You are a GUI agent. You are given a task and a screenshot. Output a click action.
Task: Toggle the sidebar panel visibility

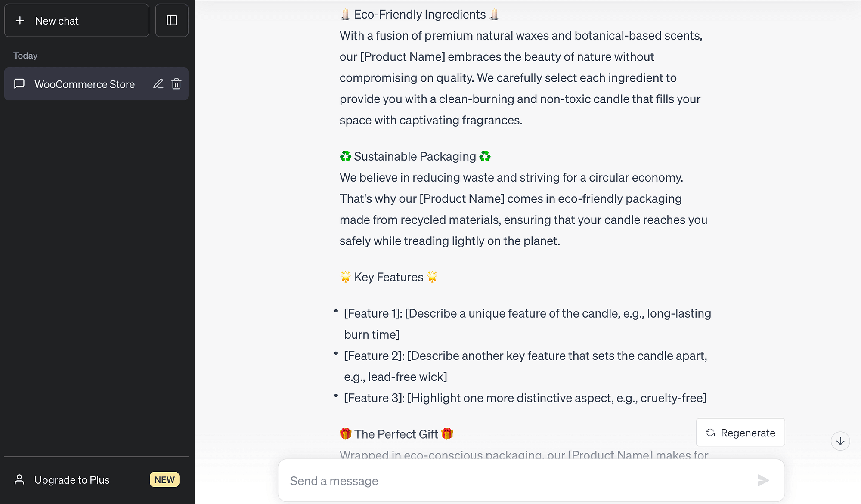tap(172, 20)
